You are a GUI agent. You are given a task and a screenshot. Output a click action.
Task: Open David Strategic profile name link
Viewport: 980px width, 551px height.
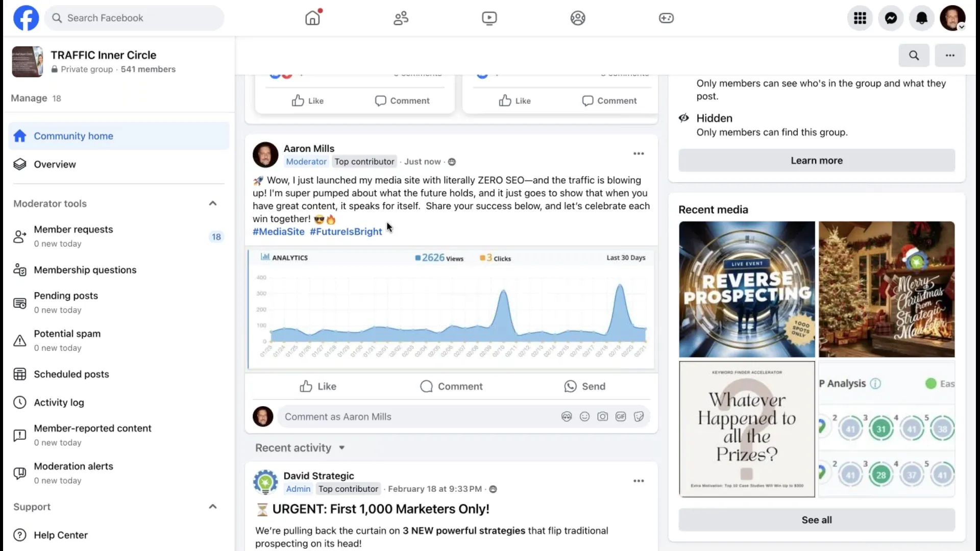[x=318, y=476]
